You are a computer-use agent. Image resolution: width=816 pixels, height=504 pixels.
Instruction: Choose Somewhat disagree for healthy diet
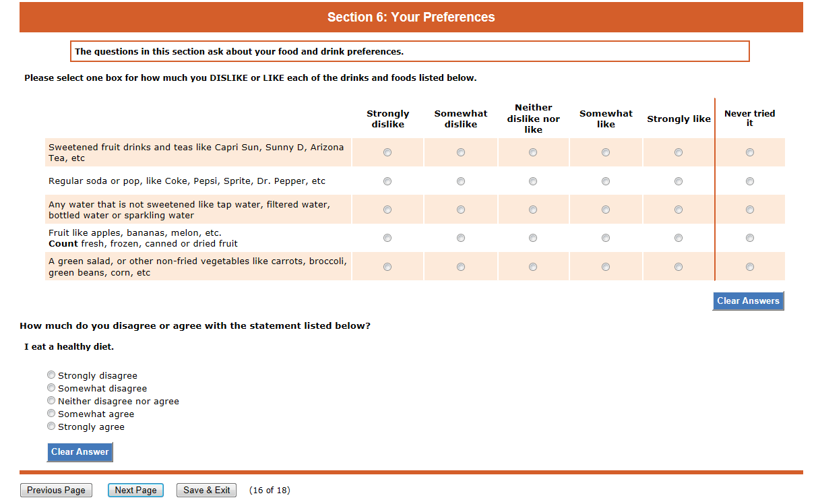pyautogui.click(x=51, y=388)
